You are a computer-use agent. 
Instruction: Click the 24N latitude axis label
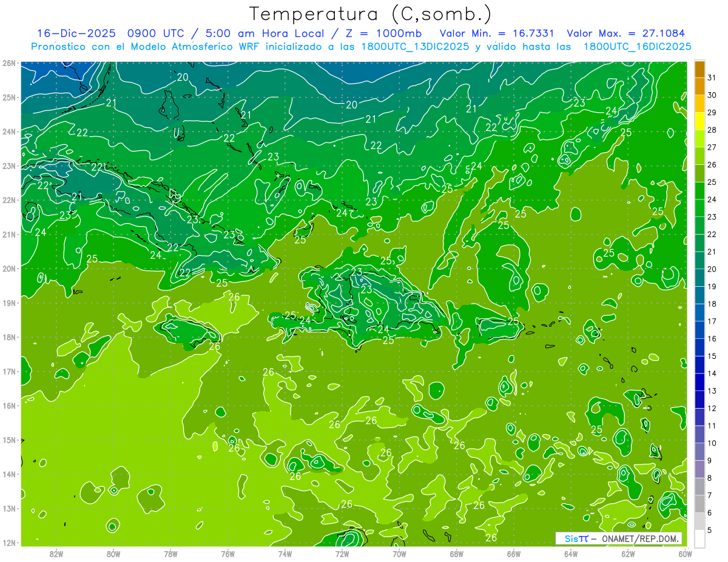pos(8,132)
